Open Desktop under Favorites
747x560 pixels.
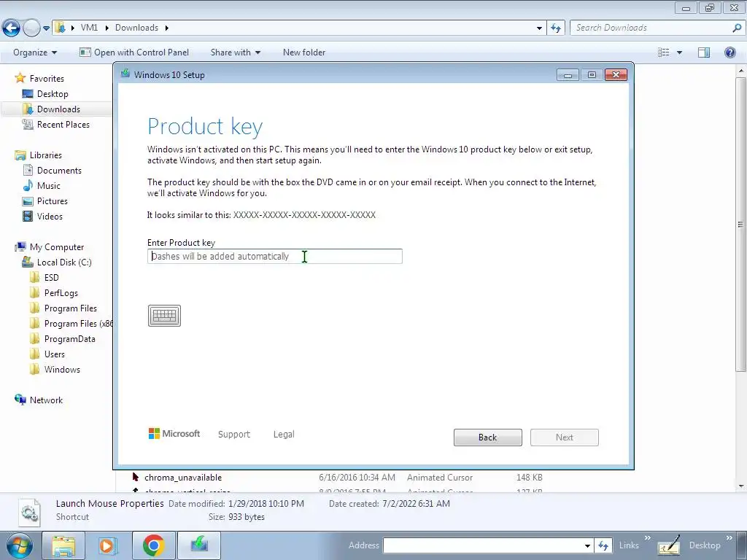point(53,94)
